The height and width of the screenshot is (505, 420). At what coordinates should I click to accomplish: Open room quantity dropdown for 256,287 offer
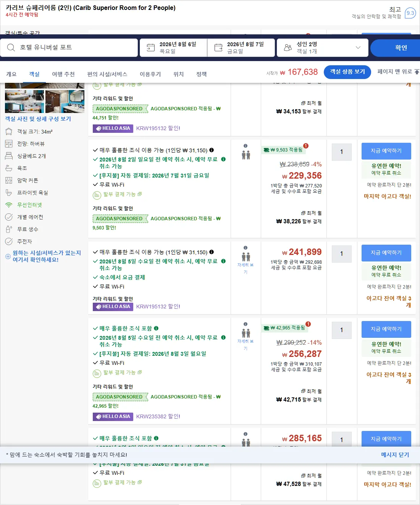click(342, 330)
